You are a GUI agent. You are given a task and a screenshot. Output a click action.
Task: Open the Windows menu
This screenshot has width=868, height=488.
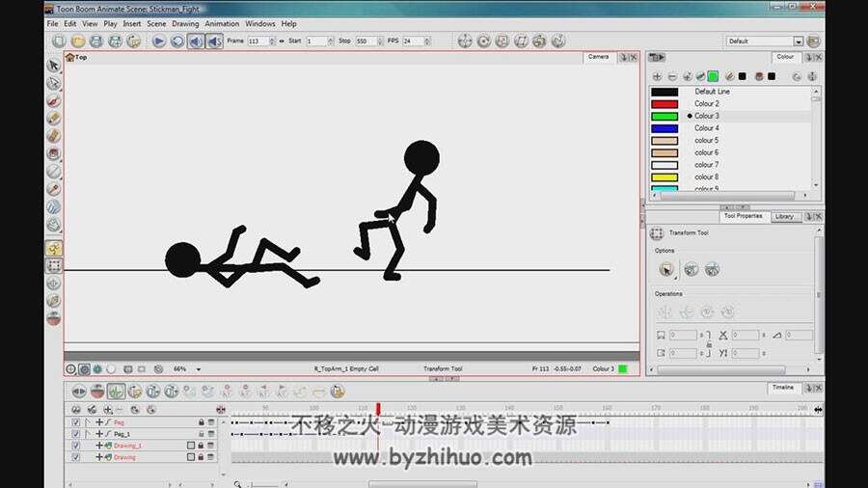click(260, 24)
